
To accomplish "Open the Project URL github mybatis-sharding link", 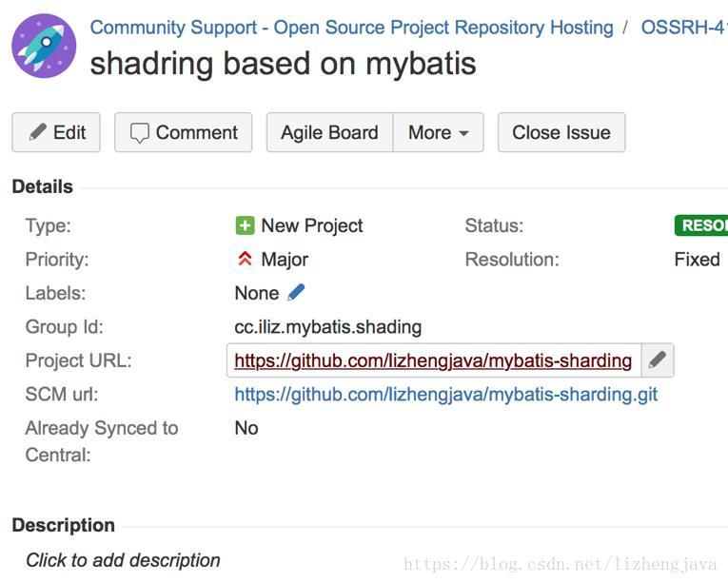I will (433, 360).
